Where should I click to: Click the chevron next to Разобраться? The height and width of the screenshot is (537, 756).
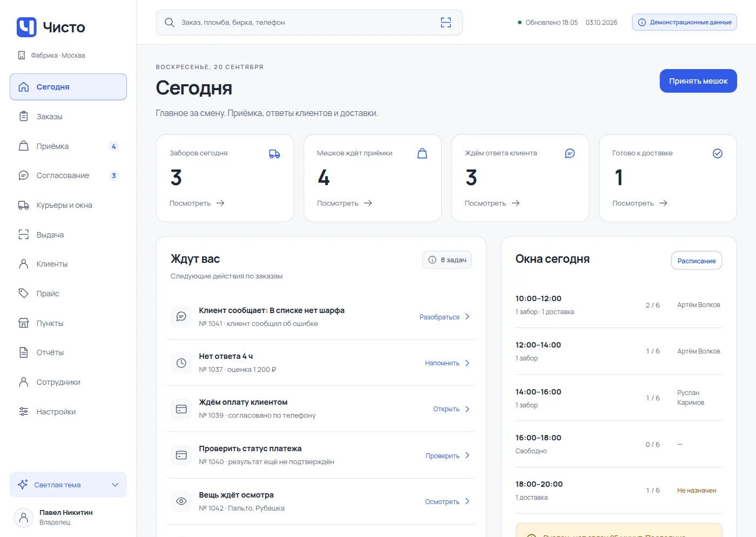coord(467,316)
